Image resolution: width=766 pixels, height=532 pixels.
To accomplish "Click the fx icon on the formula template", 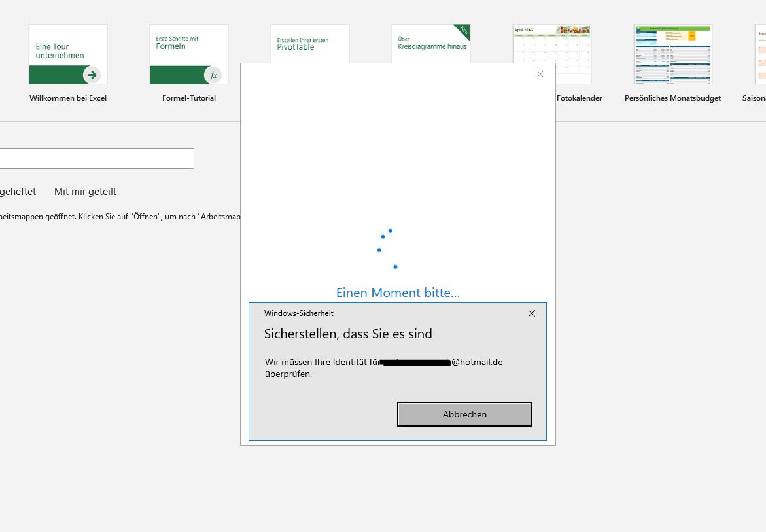I will pyautogui.click(x=213, y=75).
